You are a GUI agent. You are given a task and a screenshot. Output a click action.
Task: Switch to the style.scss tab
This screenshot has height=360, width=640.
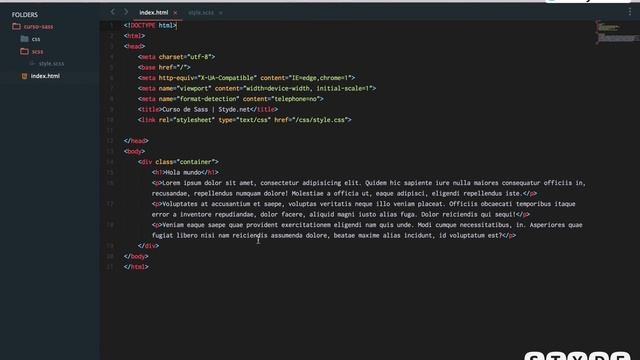[x=201, y=13]
